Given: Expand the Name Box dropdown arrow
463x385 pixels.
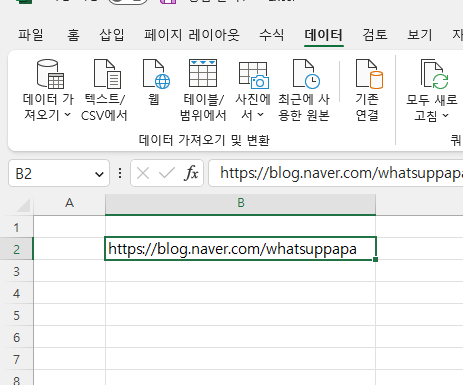Looking at the screenshot, I should (99, 174).
